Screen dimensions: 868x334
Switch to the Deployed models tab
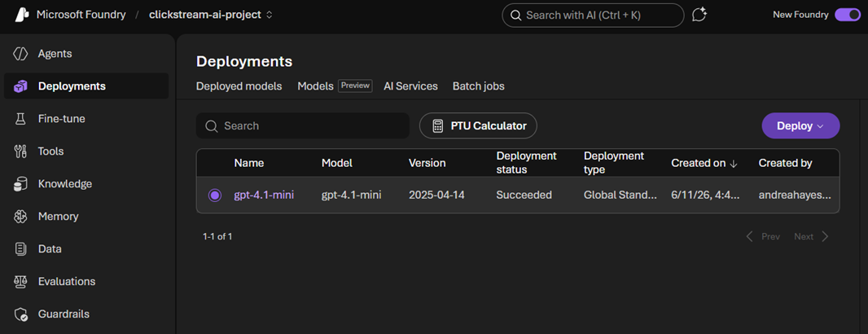point(239,86)
